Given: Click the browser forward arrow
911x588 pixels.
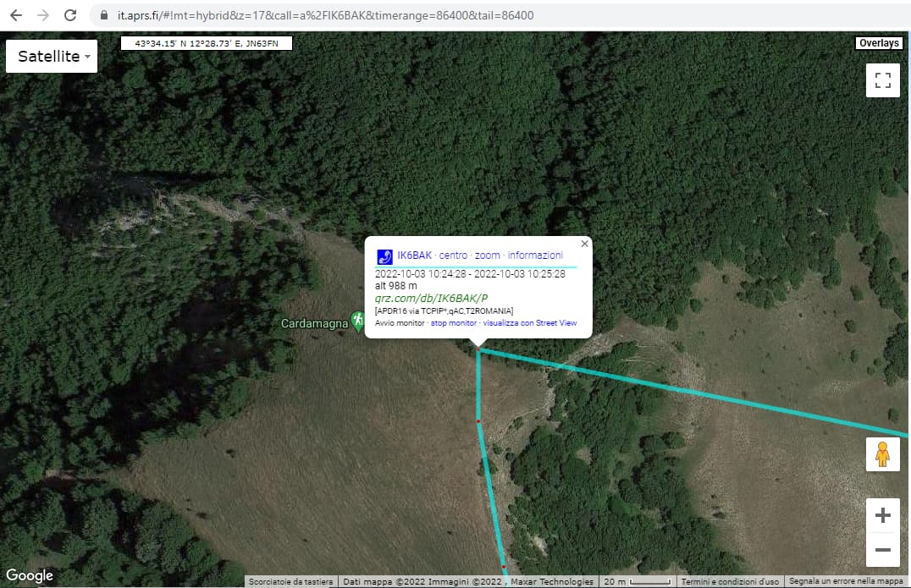Looking at the screenshot, I should (43, 15).
